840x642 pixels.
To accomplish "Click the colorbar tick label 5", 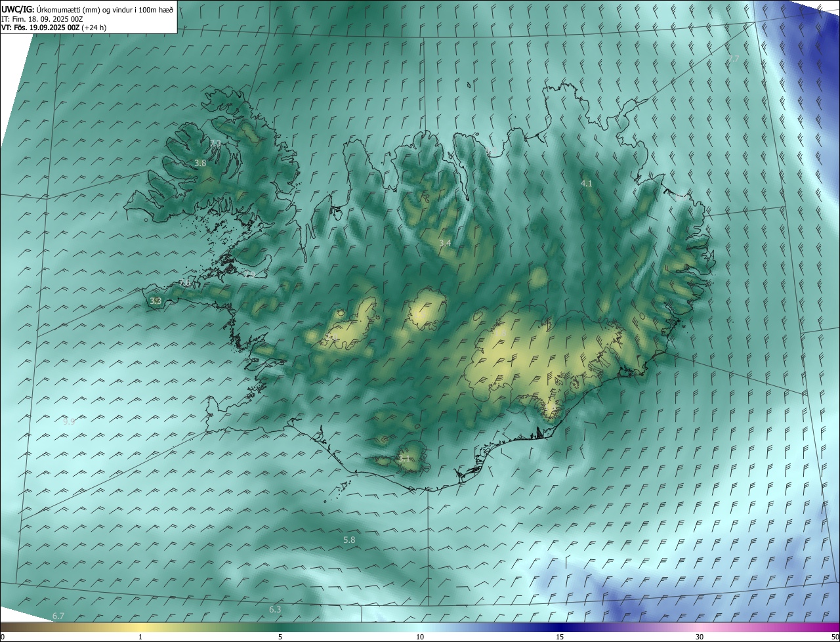I will [x=280, y=637].
